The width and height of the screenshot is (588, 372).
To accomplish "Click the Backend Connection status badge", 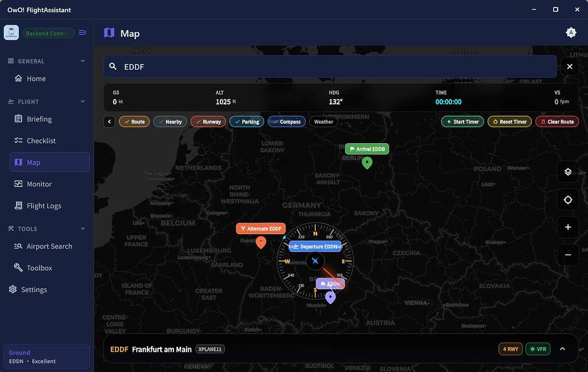I will (48, 33).
